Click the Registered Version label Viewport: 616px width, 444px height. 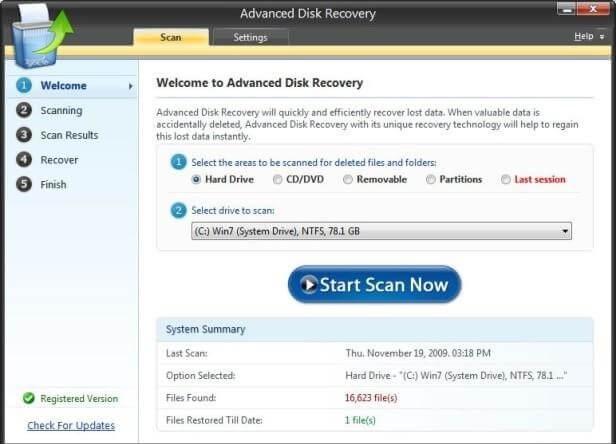coord(79,398)
